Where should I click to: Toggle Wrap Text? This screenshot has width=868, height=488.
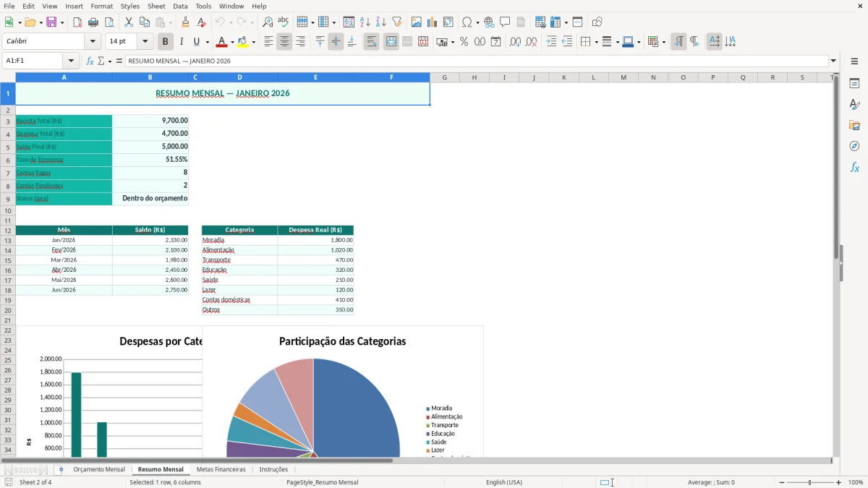(x=372, y=42)
